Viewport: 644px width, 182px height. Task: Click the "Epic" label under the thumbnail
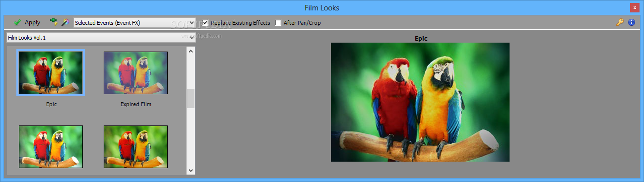click(x=52, y=104)
